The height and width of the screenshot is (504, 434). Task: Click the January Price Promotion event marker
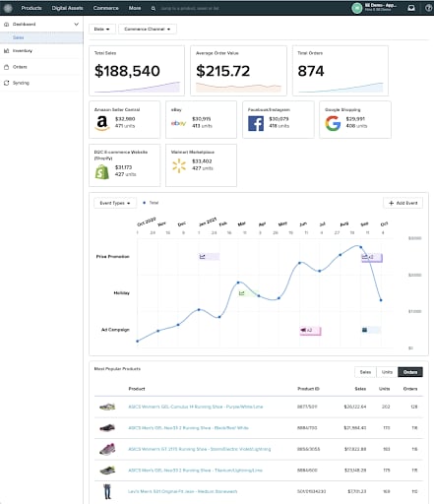[x=209, y=257]
